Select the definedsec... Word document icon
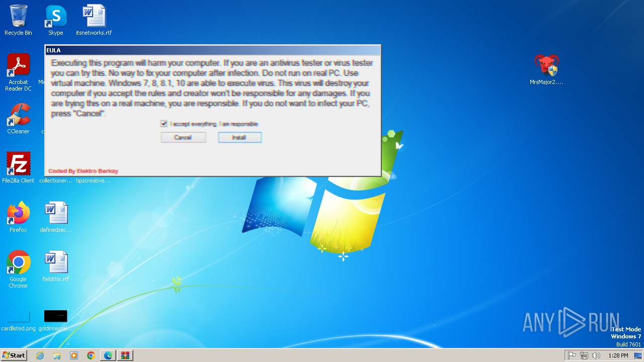The height and width of the screenshot is (362, 644). (56, 217)
